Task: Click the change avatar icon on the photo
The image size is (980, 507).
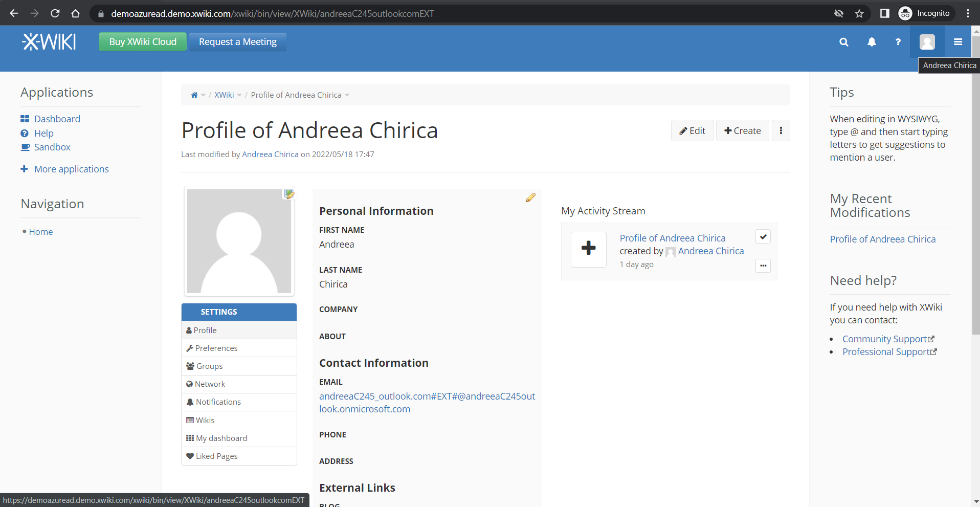Action: point(289,194)
